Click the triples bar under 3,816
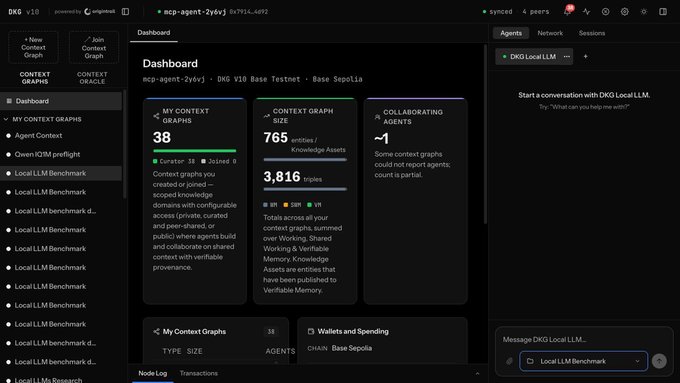This screenshot has width=680, height=383. pyautogui.click(x=305, y=189)
